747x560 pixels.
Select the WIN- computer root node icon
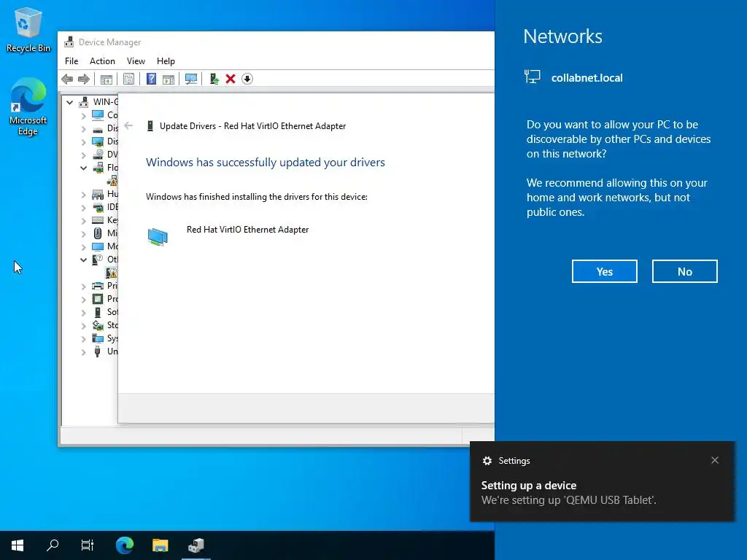(84, 102)
